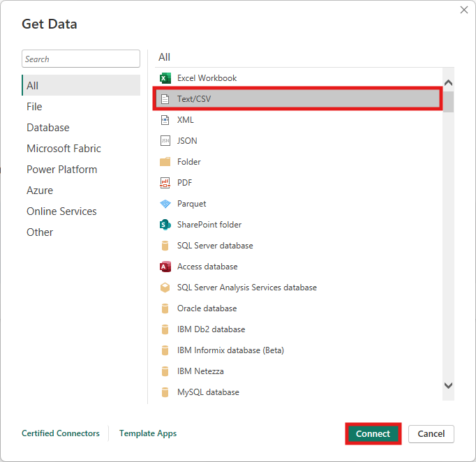Screen dimensions: 476x462
Task: Select the Folder data source label
Action: [x=189, y=162]
